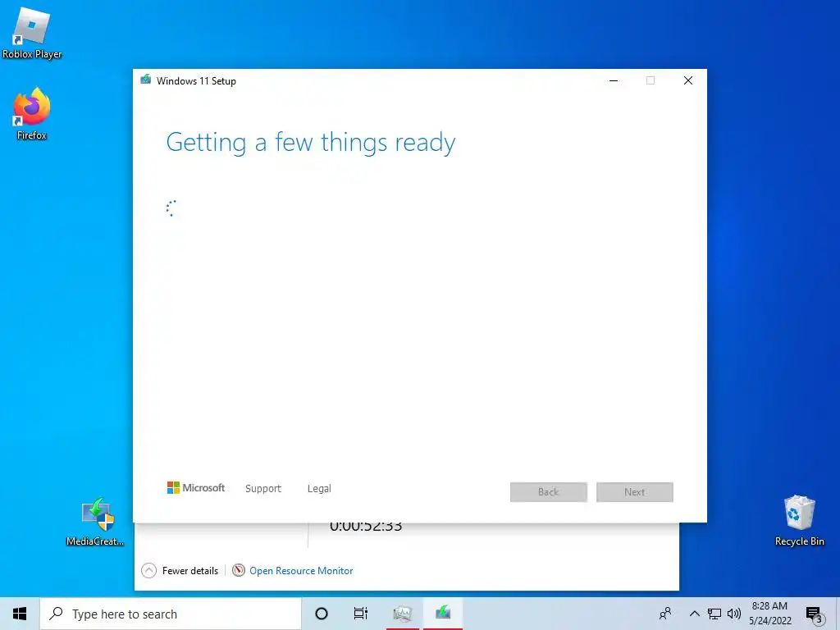Open the People icon in the system tray
840x630 pixels.
pyautogui.click(x=665, y=614)
